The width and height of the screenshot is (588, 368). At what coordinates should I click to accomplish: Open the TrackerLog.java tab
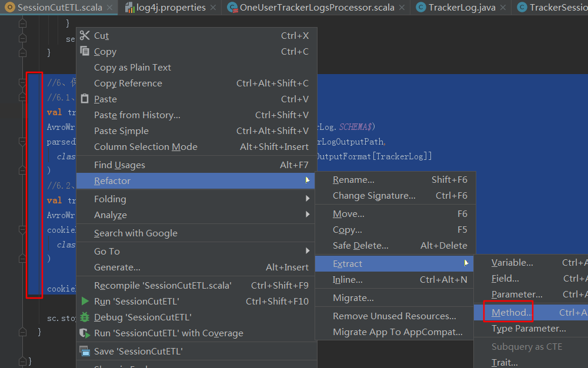tap(461, 8)
